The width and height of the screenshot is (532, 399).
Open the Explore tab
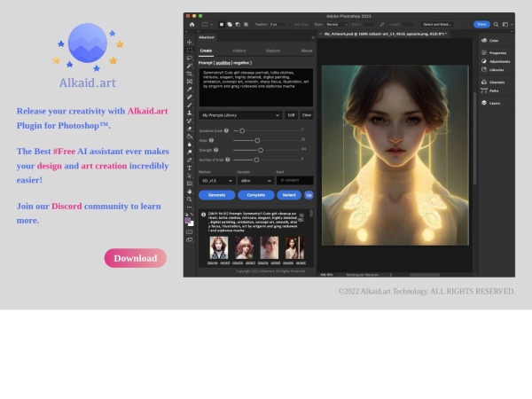coord(273,51)
